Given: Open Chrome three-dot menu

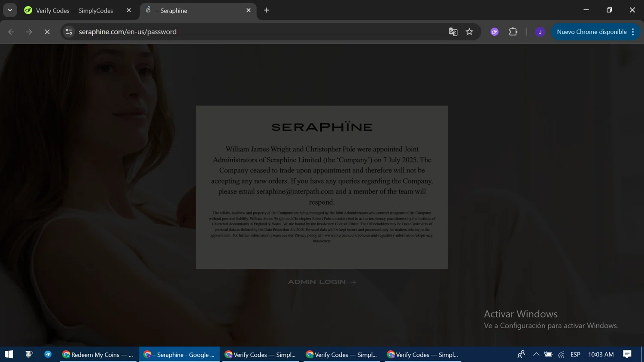Looking at the screenshot, I should 633,32.
